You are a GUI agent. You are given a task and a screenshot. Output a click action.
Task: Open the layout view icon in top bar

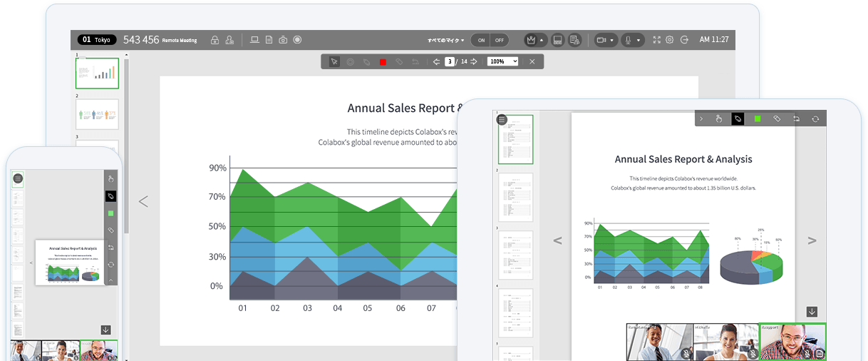[558, 40]
